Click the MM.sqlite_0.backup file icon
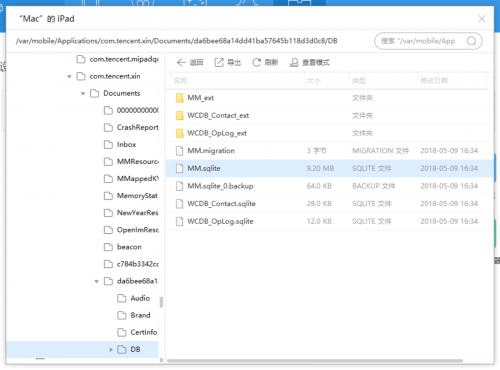The image size is (500, 370). click(180, 186)
